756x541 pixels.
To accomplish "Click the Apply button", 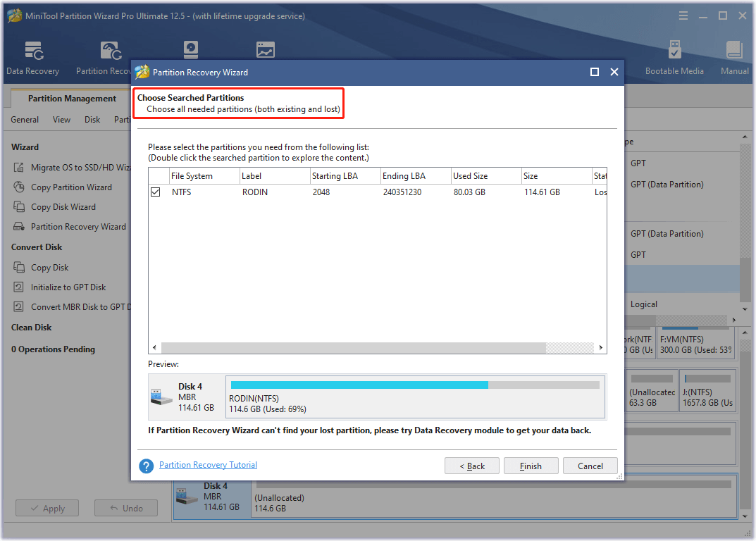I will coord(47,508).
